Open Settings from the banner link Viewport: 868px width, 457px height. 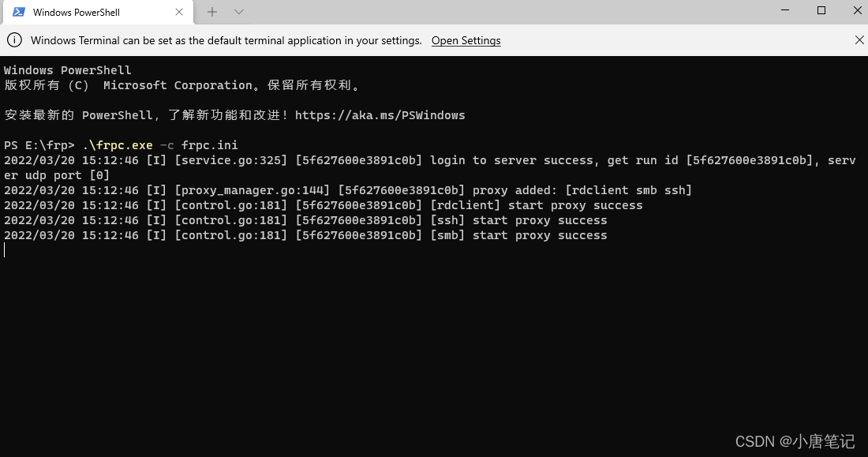466,40
